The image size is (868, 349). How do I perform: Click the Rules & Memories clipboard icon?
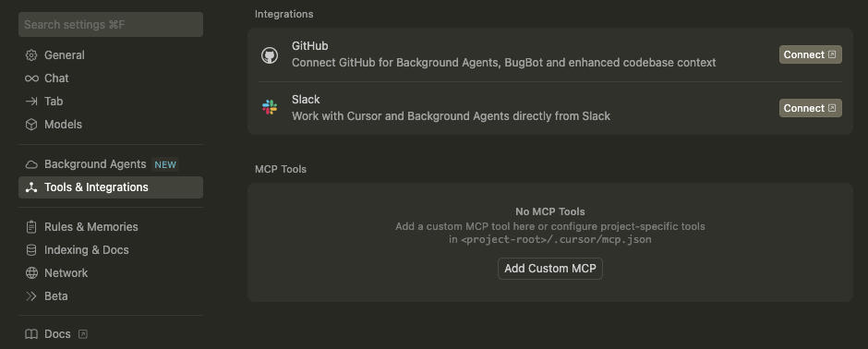coord(31,227)
